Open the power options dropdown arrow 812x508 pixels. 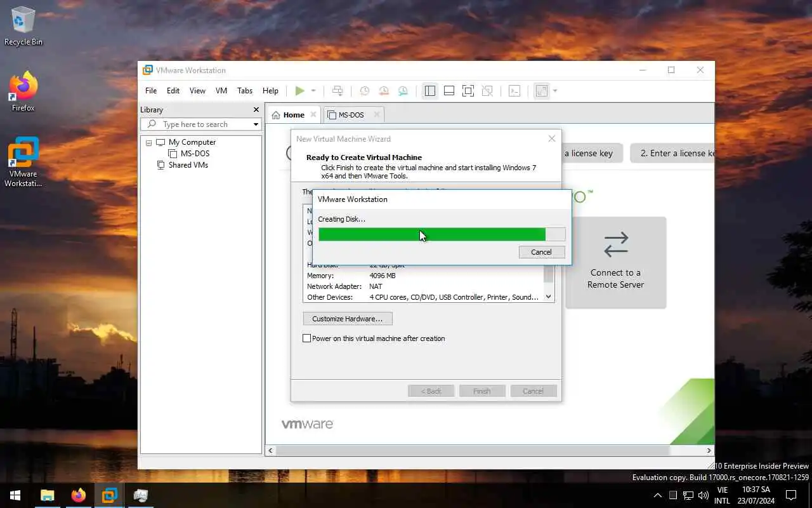coord(313,91)
